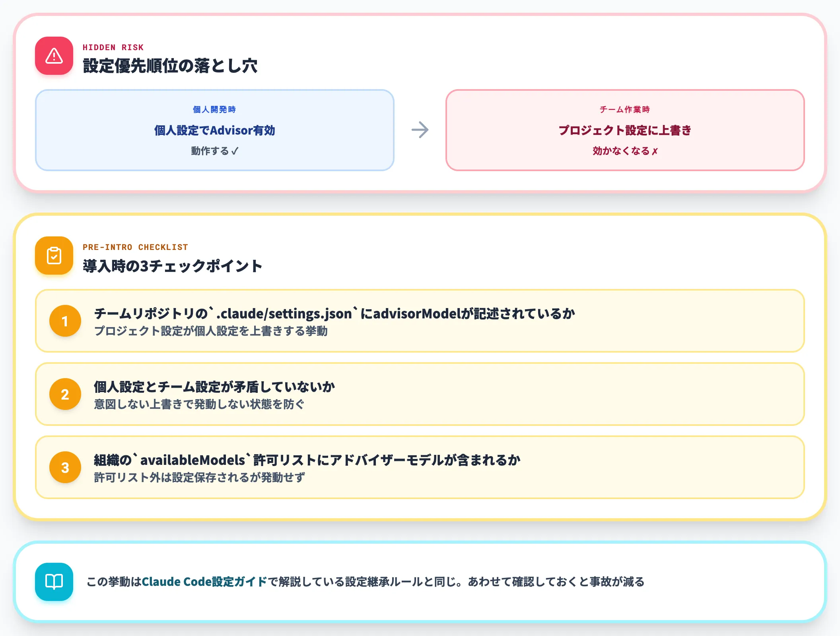Viewport: 840px width, 636px height.
Task: Click checkpoint title mentioning availableModels
Action: click(x=307, y=460)
